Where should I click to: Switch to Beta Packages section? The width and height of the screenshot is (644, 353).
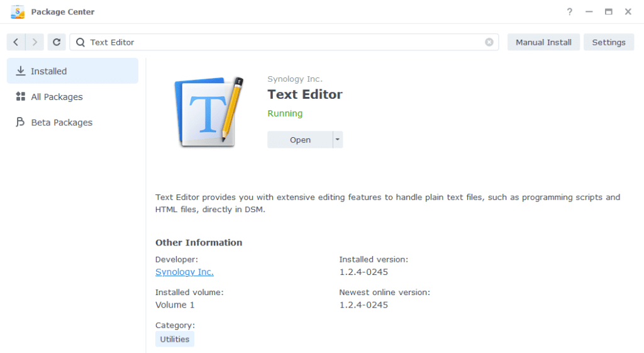(73, 123)
